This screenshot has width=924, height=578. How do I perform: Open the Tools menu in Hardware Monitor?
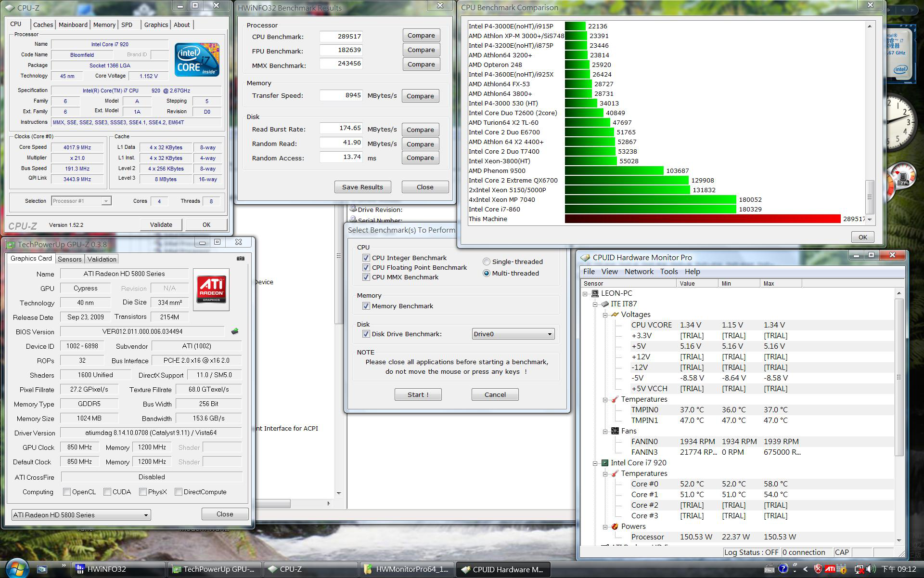[669, 272]
